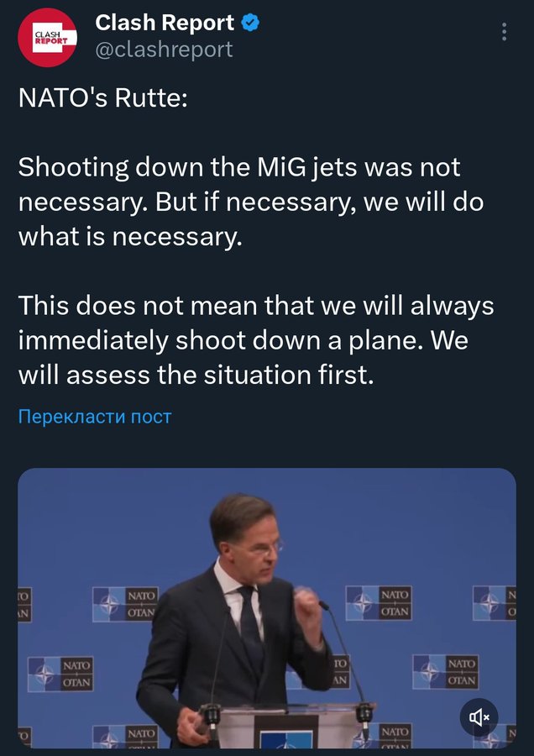534x756 pixels.
Task: Click the NATO OTAN logo at the video's left, above the bottom row
Action: 60,674
